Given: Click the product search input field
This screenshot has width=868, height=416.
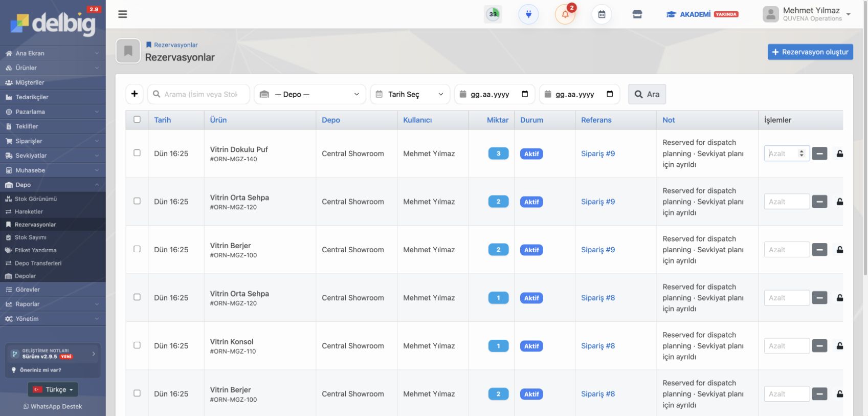Looking at the screenshot, I should (x=198, y=94).
